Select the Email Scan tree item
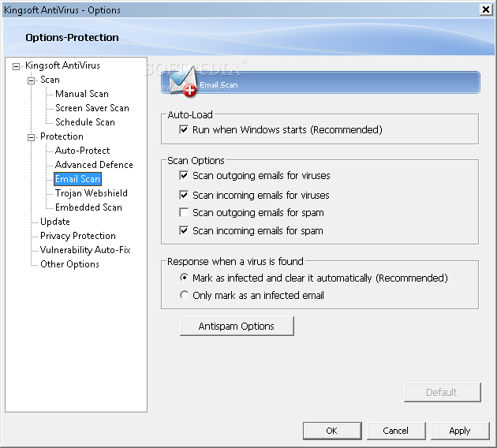Image resolution: width=497 pixels, height=448 pixels. pos(77,179)
